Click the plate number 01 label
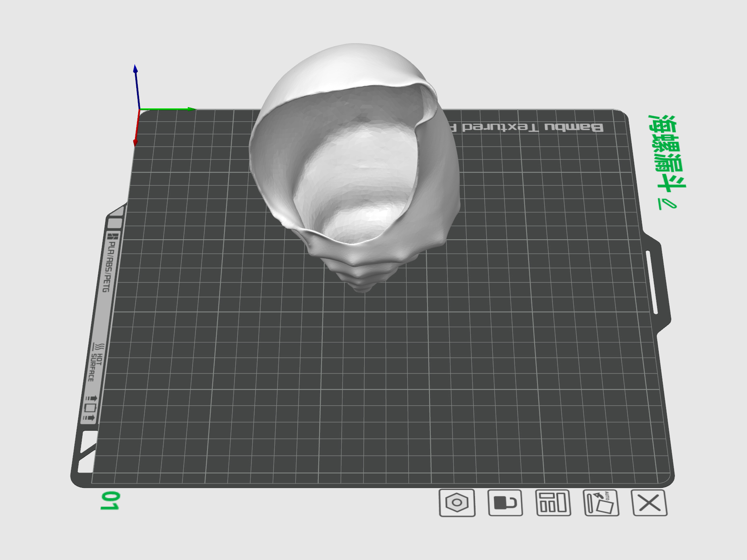Viewport: 747px width, 560px height. click(x=109, y=500)
